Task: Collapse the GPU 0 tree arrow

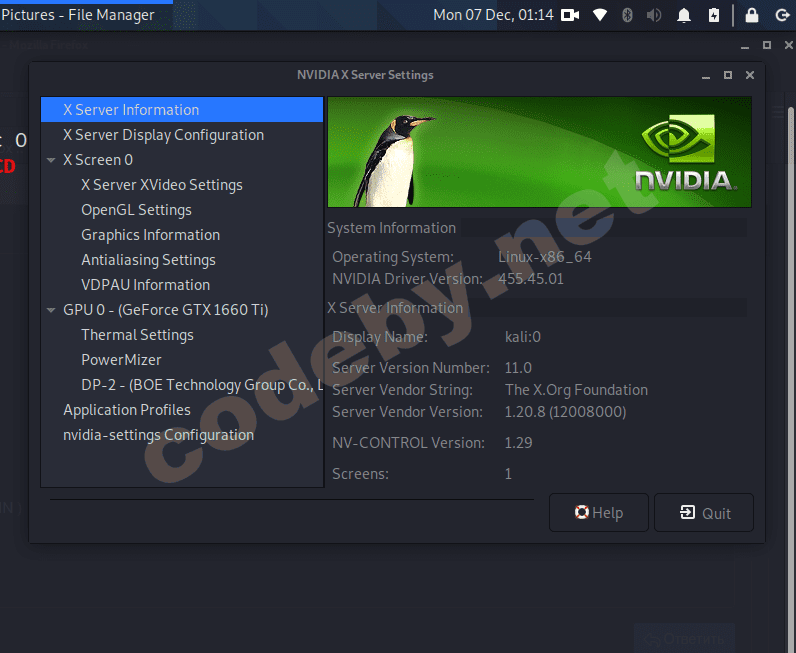Action: [x=51, y=310]
